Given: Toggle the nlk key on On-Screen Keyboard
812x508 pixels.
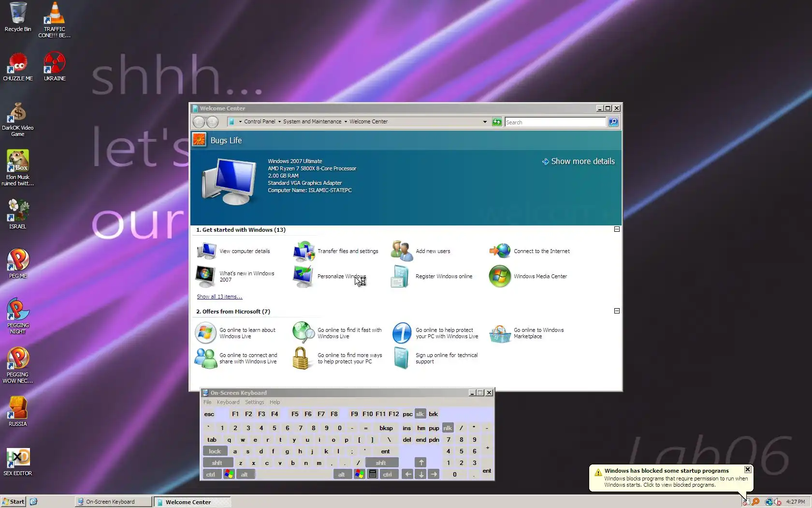Looking at the screenshot, I should point(448,428).
